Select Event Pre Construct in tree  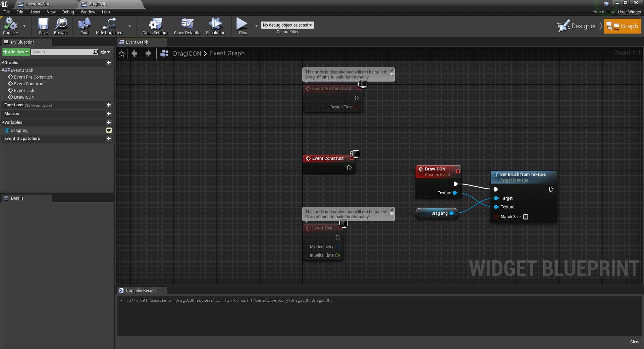(33, 77)
